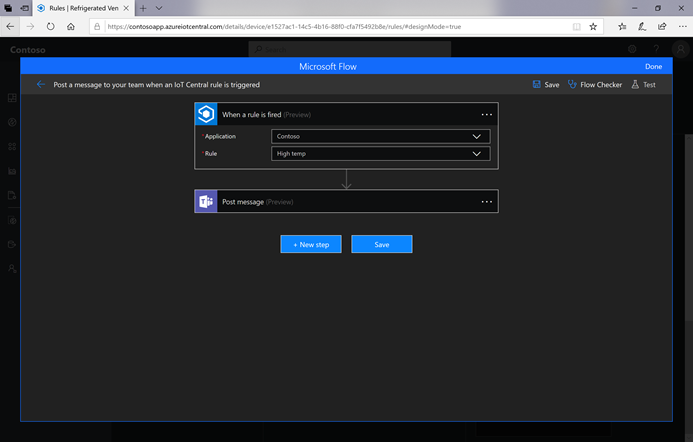Add page to favorites with star icon

pos(622,26)
